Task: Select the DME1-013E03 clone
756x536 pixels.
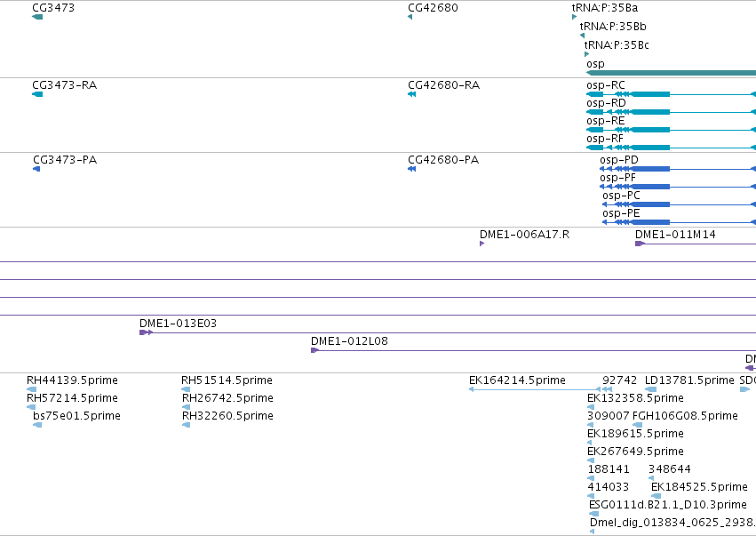Action: click(x=448, y=332)
